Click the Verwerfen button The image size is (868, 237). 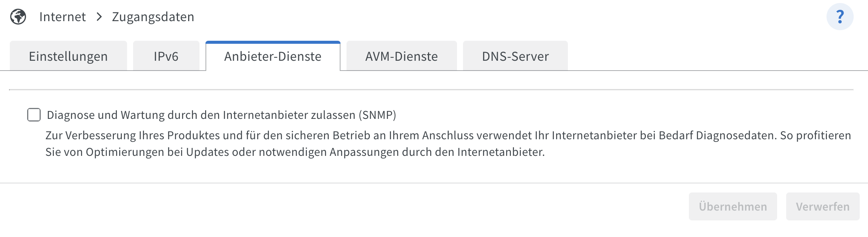(x=822, y=206)
